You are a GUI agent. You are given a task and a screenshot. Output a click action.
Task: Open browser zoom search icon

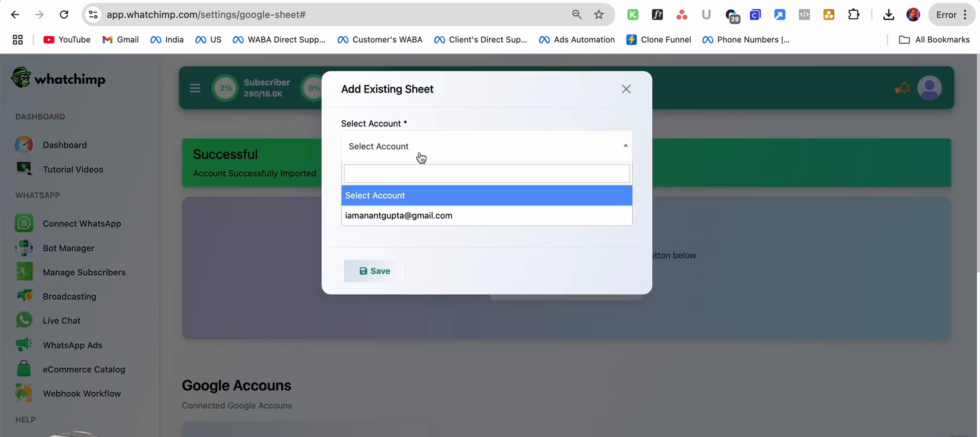coord(577,15)
